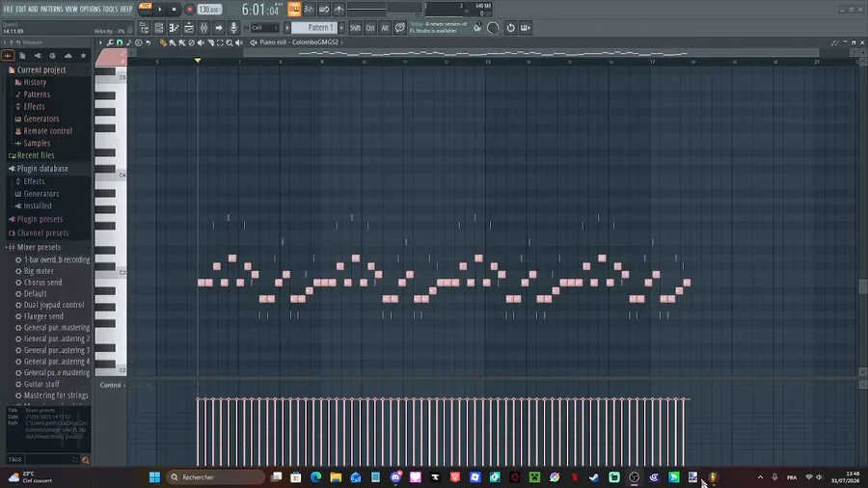The height and width of the screenshot is (488, 868).
Task: Click the Stop button in transport
Action: pyautogui.click(x=174, y=9)
